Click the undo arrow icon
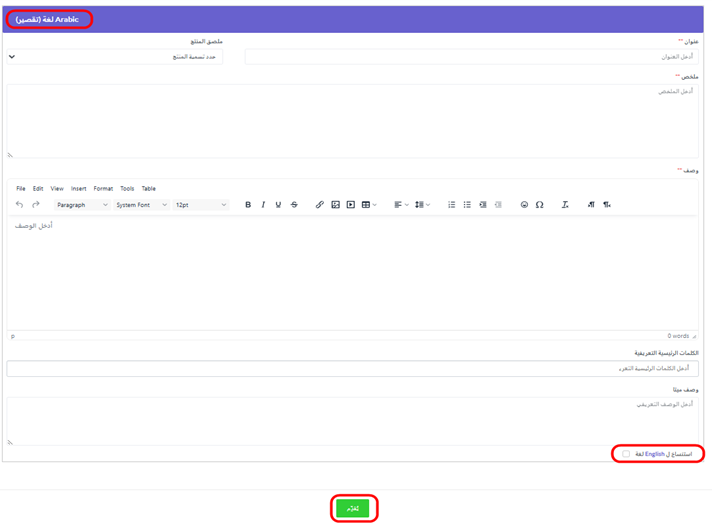The image size is (712, 526). coord(20,205)
